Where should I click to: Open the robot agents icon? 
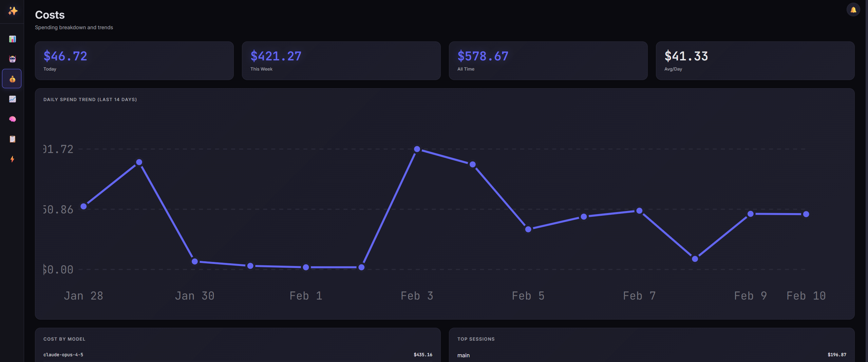(x=13, y=59)
